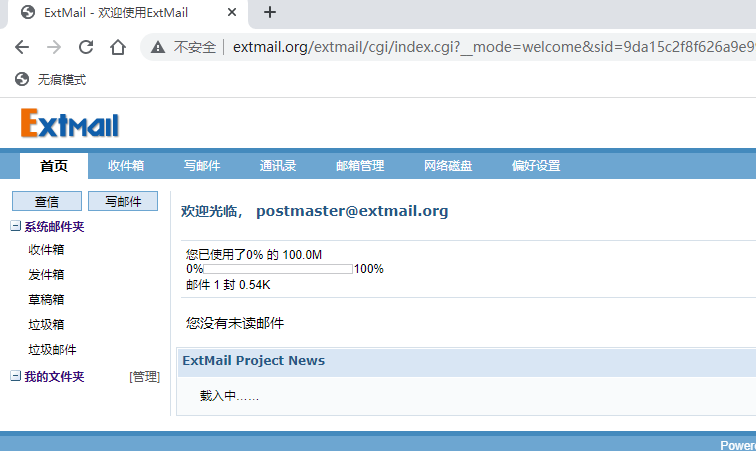Click the insecure site warning icon
756x451 pixels.
[x=158, y=47]
